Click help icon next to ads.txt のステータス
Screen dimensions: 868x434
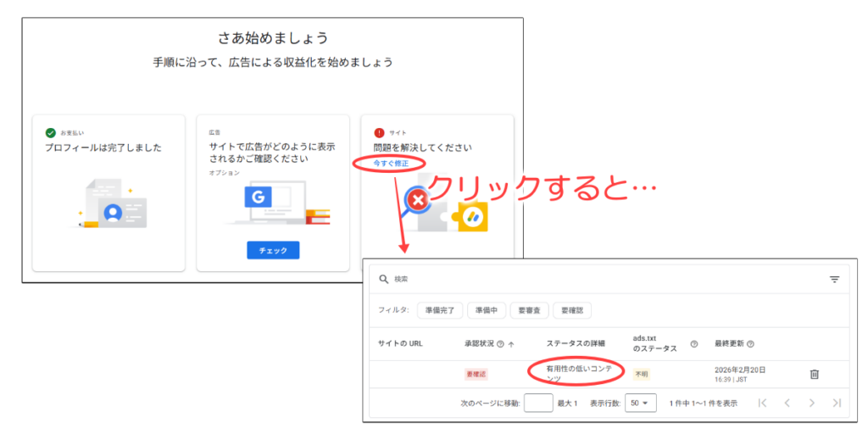click(x=693, y=343)
